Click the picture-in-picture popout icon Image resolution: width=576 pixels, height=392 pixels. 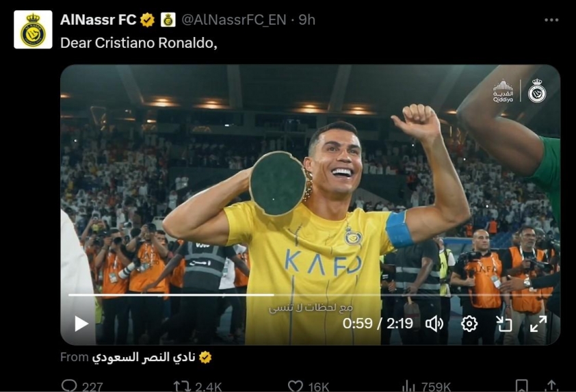(503, 324)
